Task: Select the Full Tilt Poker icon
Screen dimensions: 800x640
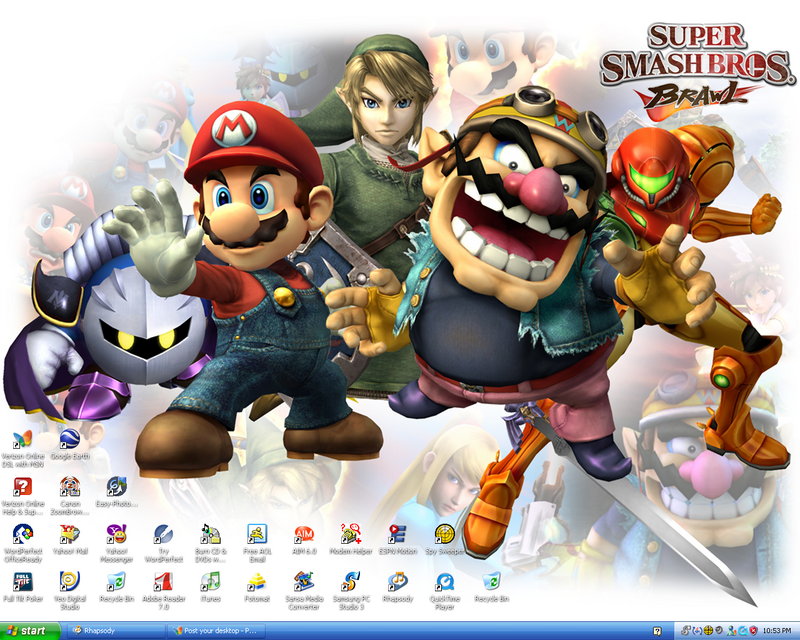Action: pyautogui.click(x=23, y=587)
